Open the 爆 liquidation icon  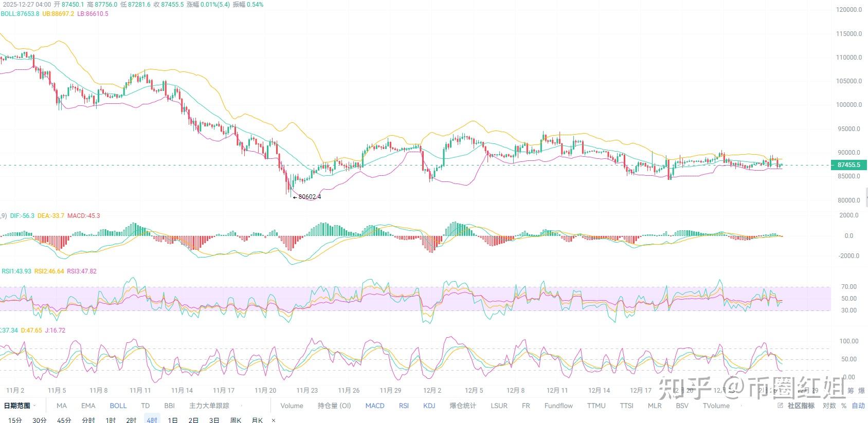[861, 391]
